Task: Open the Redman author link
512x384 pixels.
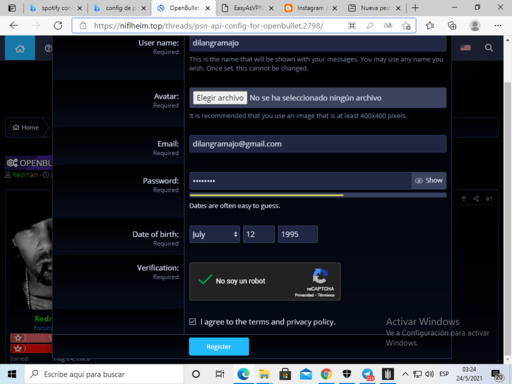Action: (x=25, y=174)
